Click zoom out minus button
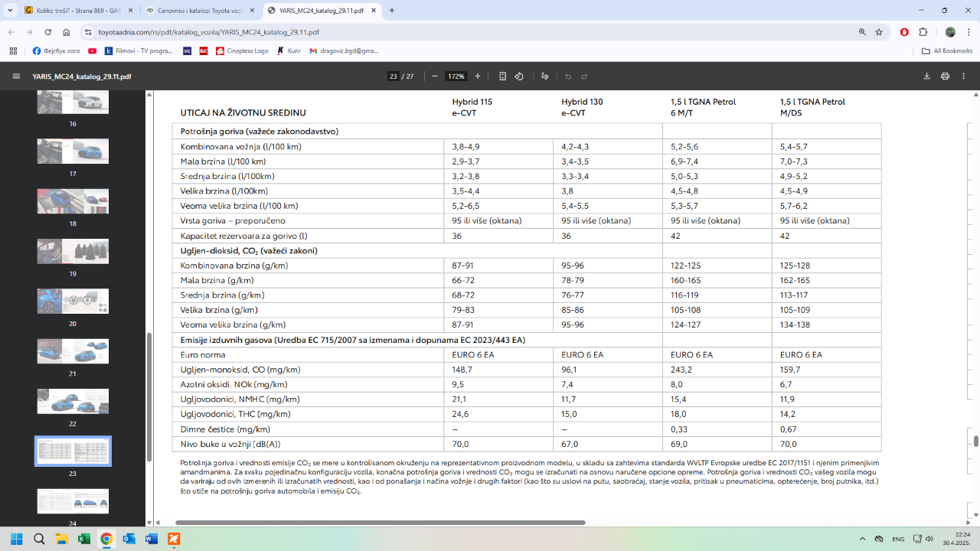The image size is (980, 551). [x=435, y=77]
